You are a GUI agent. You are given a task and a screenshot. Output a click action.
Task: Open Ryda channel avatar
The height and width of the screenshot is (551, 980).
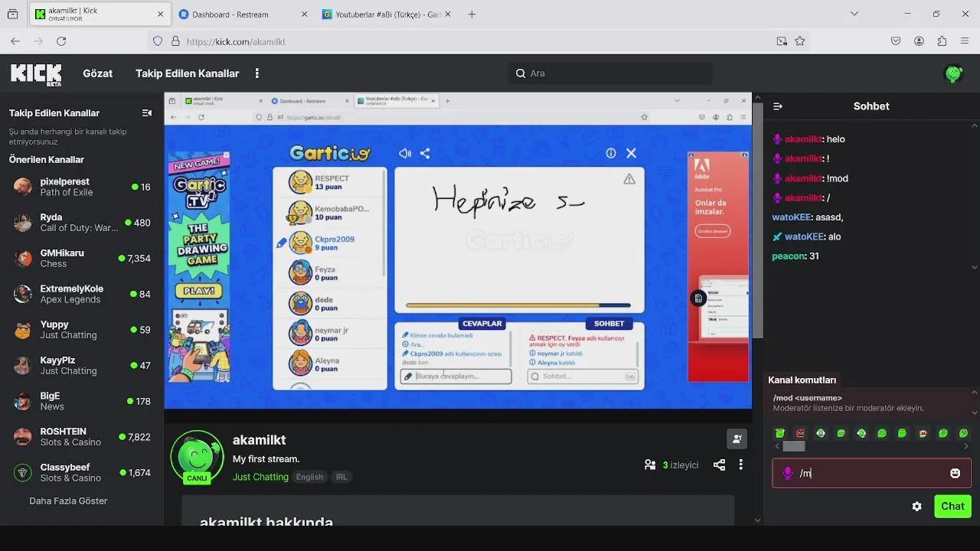23,223
